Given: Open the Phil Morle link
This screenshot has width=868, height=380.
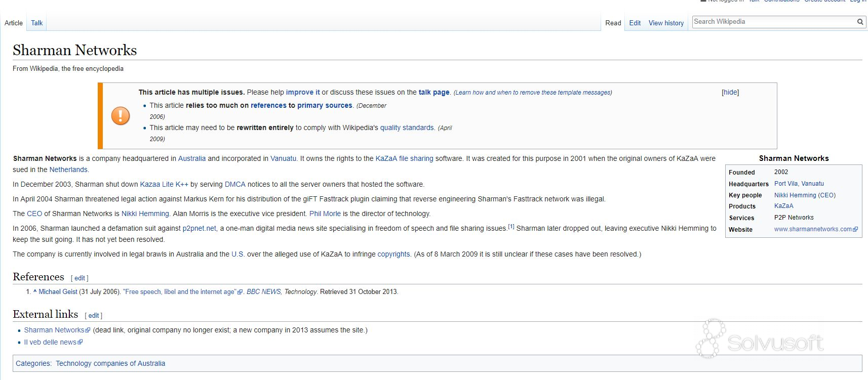Looking at the screenshot, I should pyautogui.click(x=325, y=214).
